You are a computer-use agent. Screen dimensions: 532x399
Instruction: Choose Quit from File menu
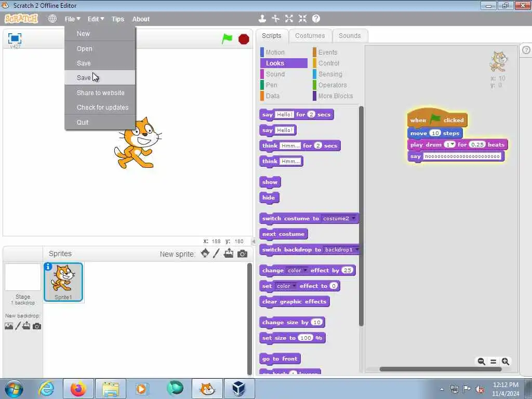pos(100,122)
